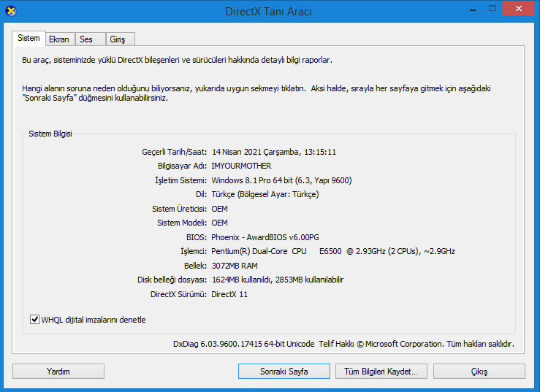Go to Sonraki Sayfa
The height and width of the screenshot is (392, 540).
point(284,372)
